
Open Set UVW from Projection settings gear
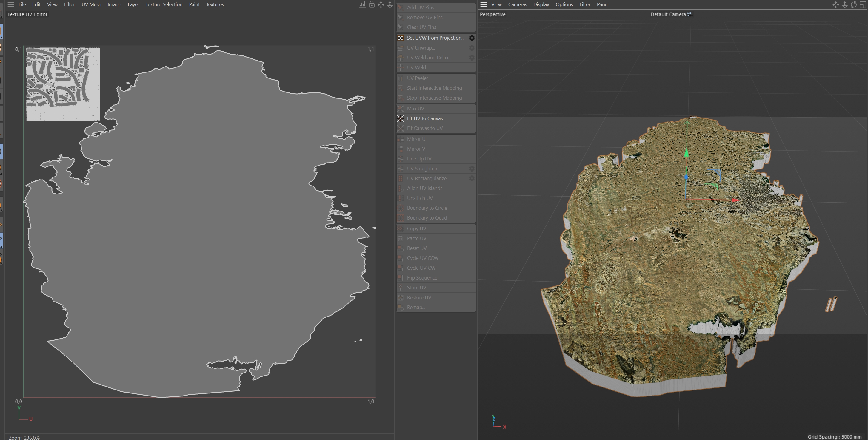(x=472, y=38)
